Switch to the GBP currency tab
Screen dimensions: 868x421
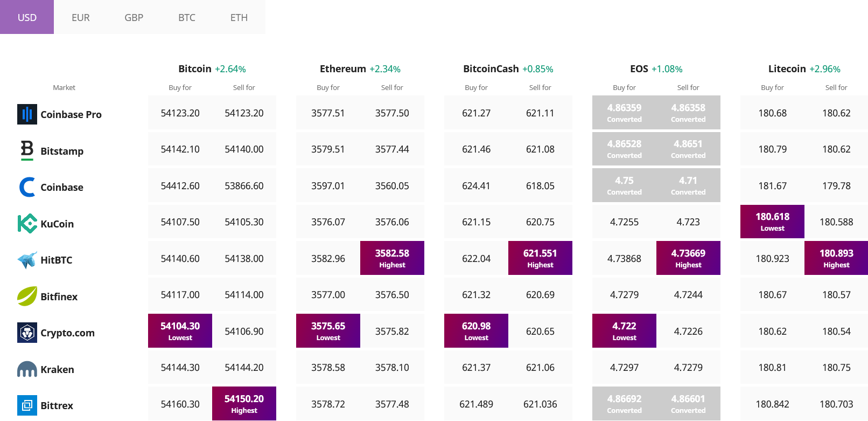[x=134, y=17]
